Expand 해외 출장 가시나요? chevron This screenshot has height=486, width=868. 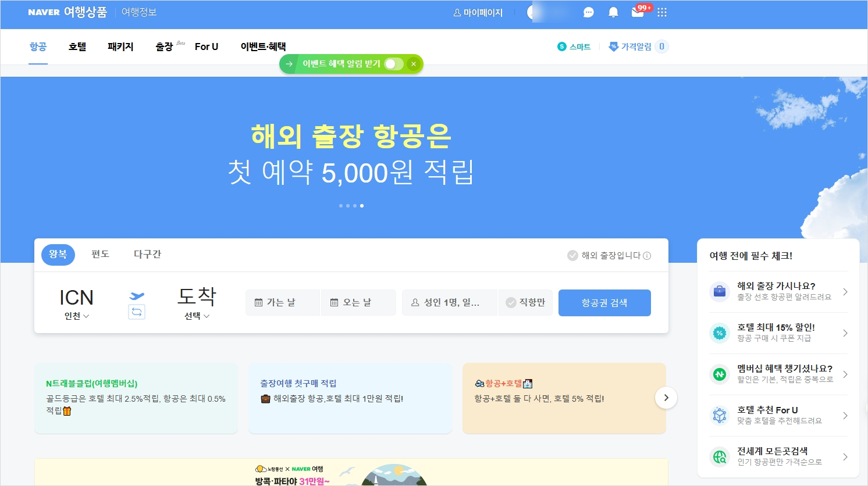[x=845, y=292]
